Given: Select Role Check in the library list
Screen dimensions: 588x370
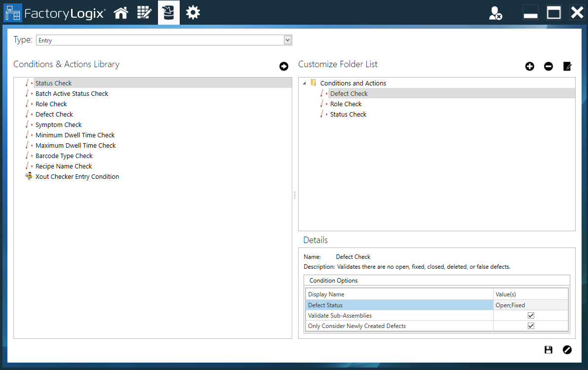Looking at the screenshot, I should click(x=51, y=104).
